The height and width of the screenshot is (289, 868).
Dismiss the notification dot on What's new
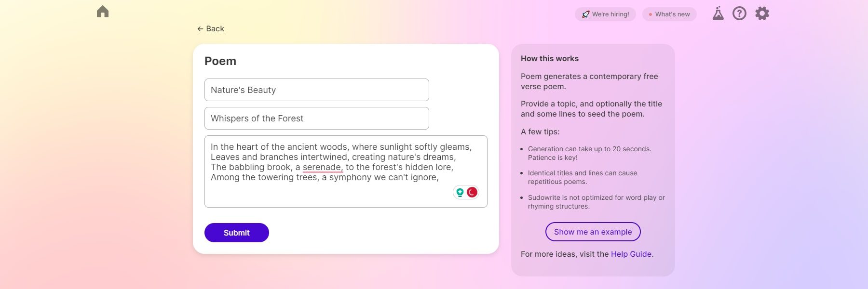pos(650,14)
